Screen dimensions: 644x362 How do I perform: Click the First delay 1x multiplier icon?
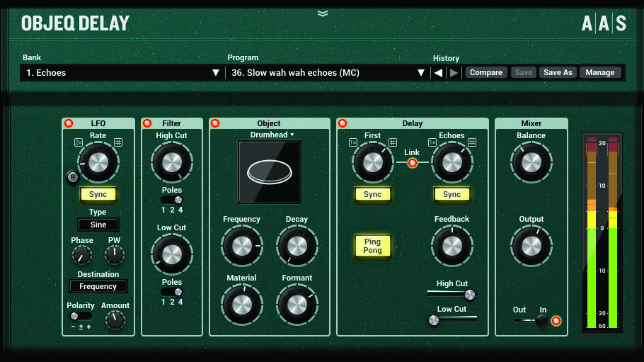[353, 142]
